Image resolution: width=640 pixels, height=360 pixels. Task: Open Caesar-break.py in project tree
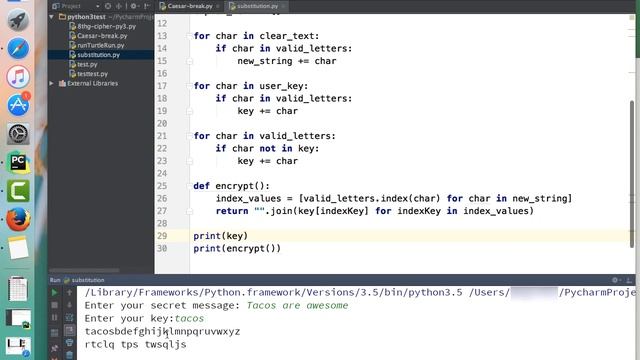[98, 36]
